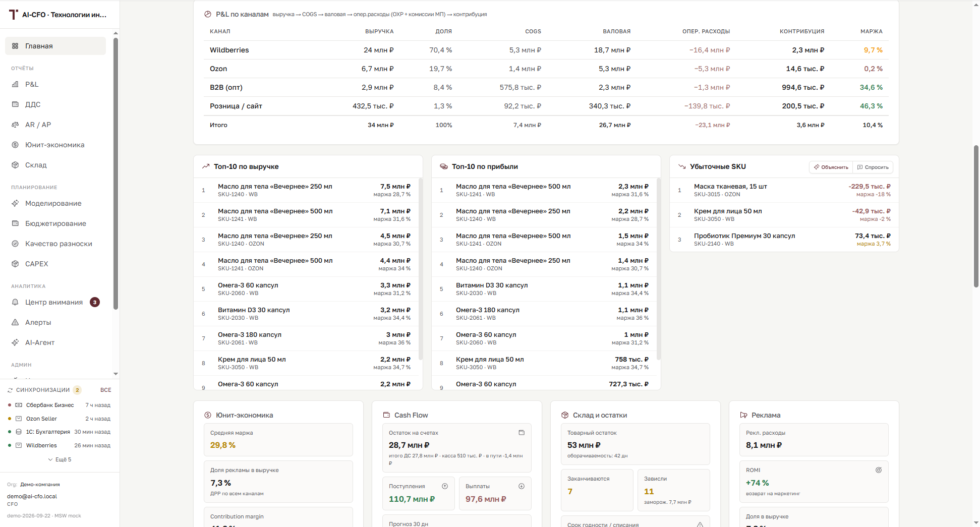Click ВСЕ in the sync panel
This screenshot has width=980, height=527.
tap(106, 390)
